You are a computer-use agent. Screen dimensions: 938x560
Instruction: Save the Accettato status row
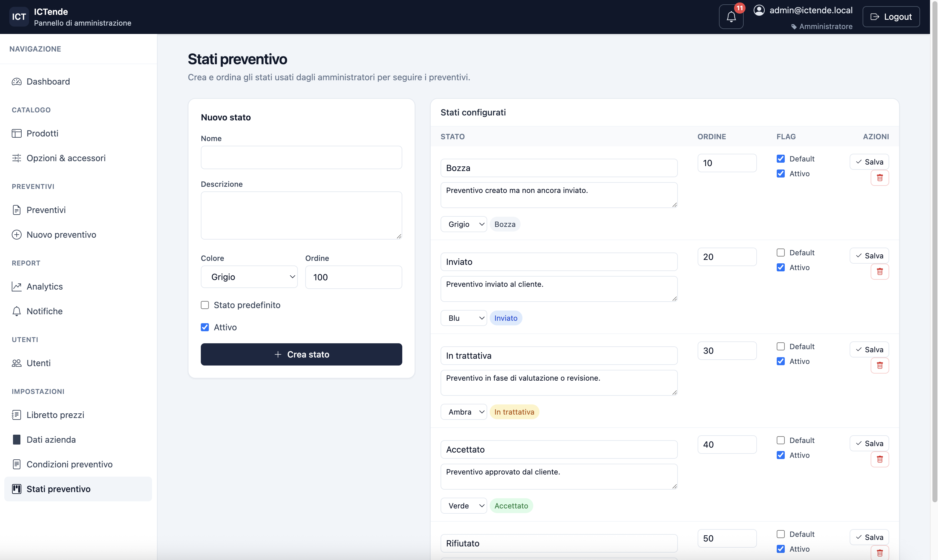point(869,443)
